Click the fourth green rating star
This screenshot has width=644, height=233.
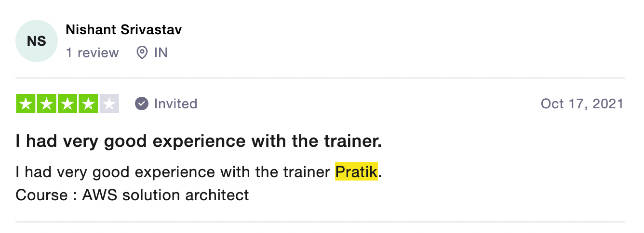(88, 104)
